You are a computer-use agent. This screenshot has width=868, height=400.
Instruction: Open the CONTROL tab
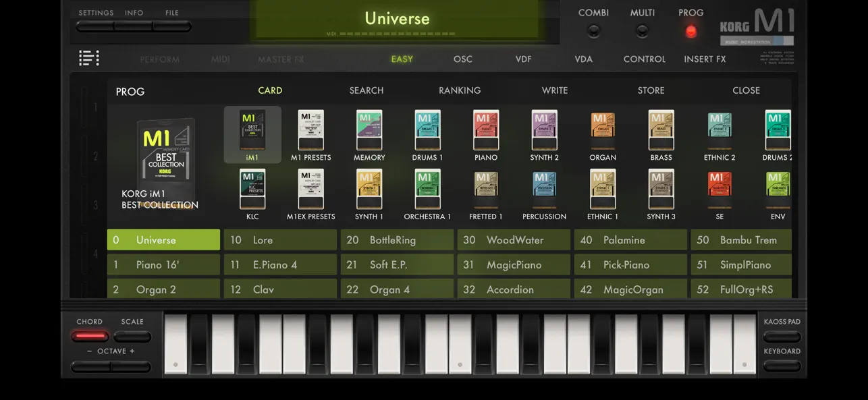pyautogui.click(x=645, y=59)
